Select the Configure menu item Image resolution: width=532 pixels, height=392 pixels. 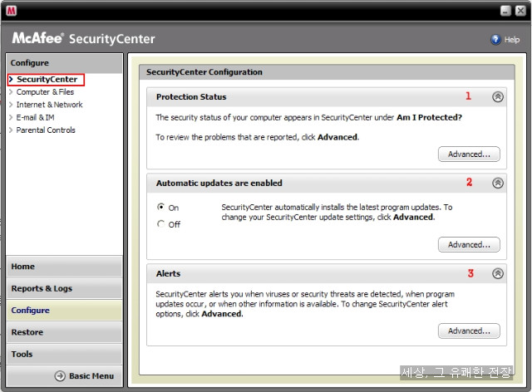pos(64,311)
